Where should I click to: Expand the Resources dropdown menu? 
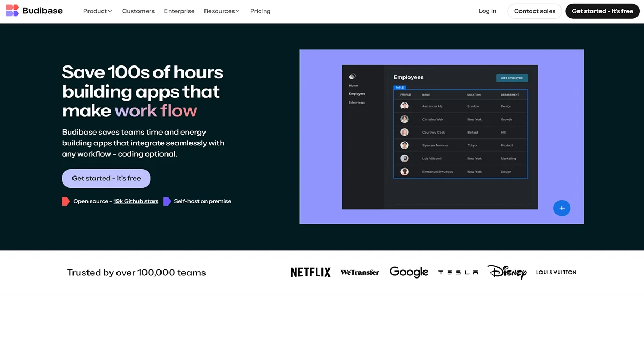tap(222, 11)
